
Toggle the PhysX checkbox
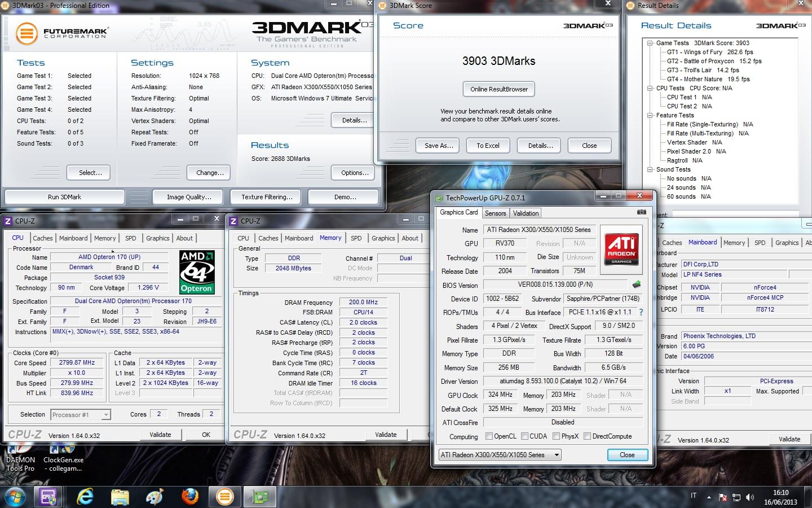coord(557,436)
